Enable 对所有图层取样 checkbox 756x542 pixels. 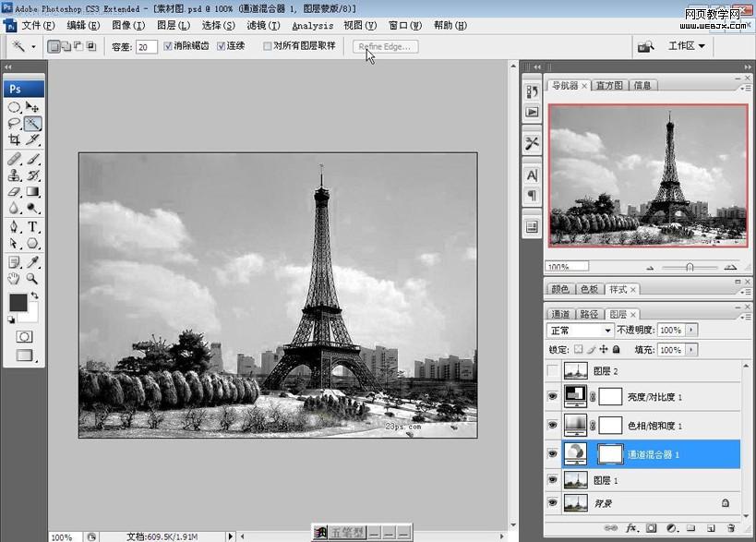267,46
